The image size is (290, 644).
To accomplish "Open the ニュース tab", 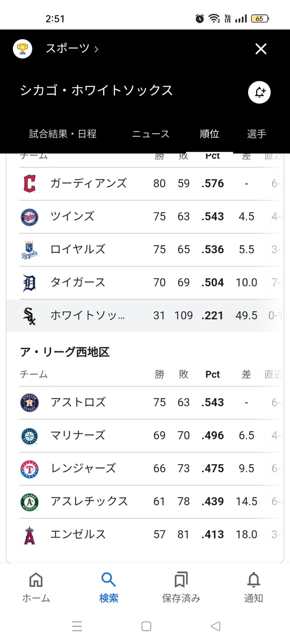I will click(x=151, y=134).
